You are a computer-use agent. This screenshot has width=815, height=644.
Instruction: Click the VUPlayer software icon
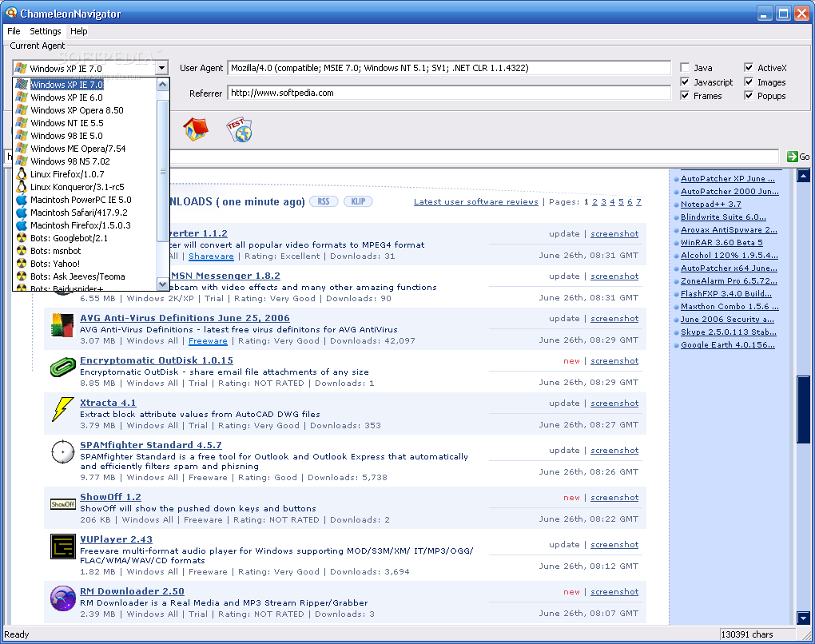coord(63,547)
